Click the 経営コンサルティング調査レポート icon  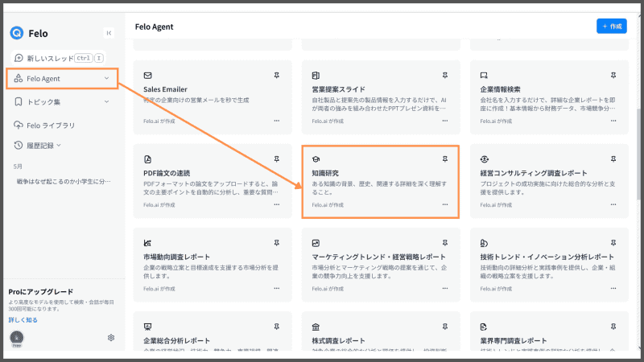coord(485,159)
